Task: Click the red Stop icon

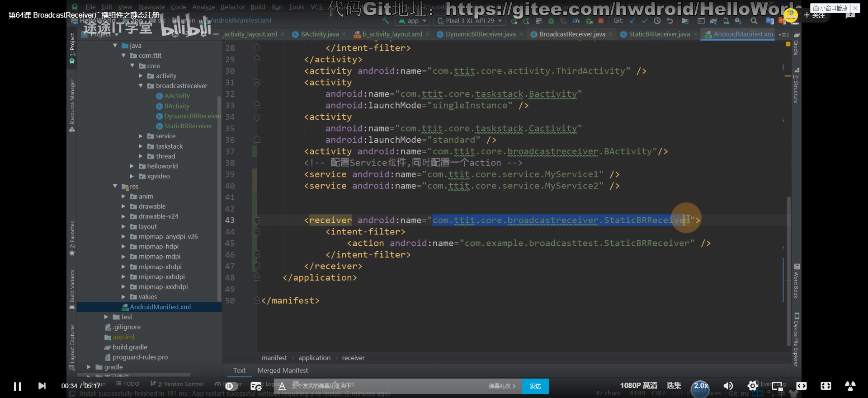Action: point(601,21)
